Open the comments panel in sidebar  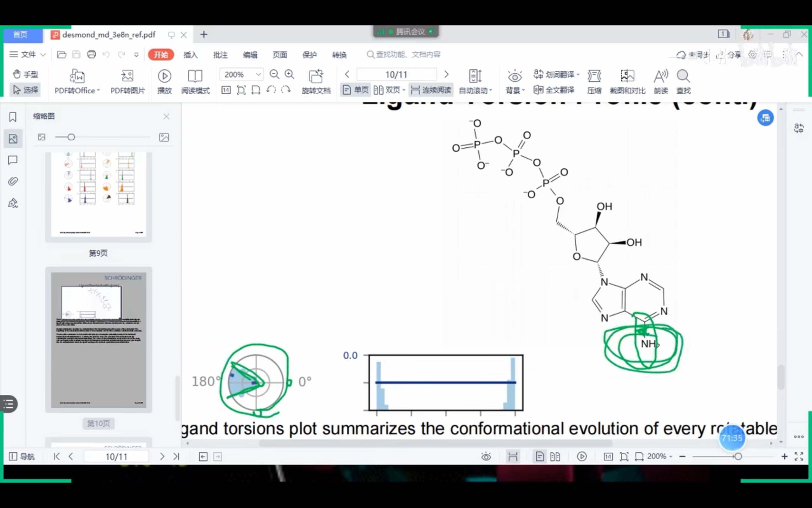(13, 160)
